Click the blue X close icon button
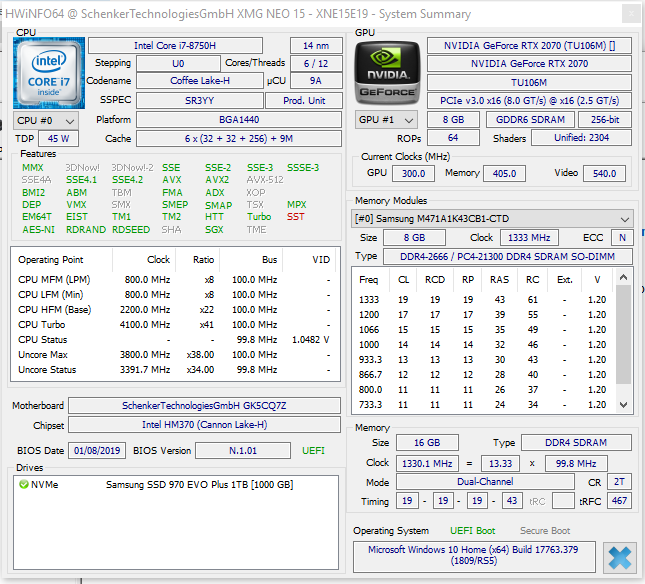The height and width of the screenshot is (584, 645). tap(619, 558)
